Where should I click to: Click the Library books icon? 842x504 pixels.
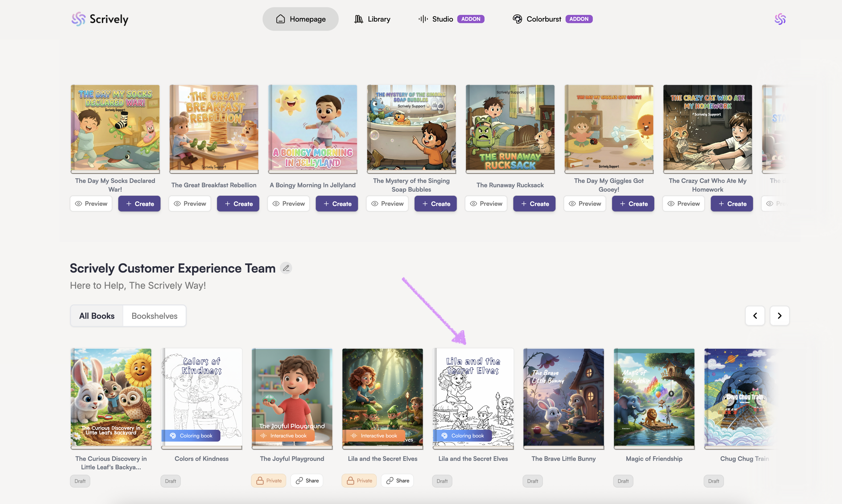(358, 19)
